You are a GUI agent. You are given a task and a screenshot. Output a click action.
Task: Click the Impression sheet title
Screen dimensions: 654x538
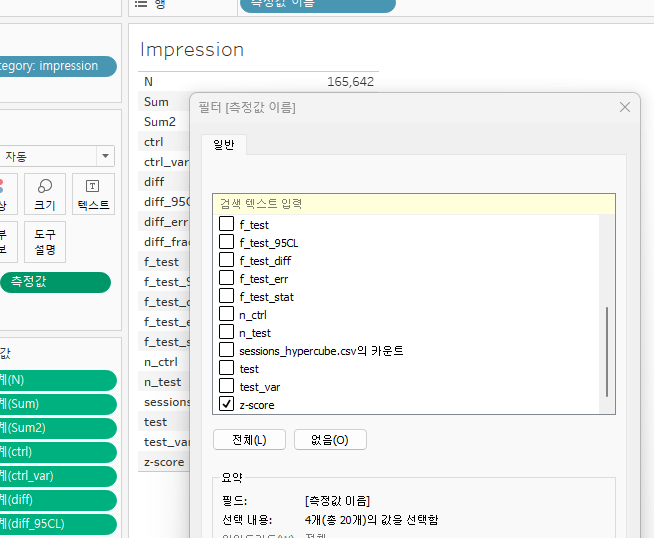[x=192, y=50]
